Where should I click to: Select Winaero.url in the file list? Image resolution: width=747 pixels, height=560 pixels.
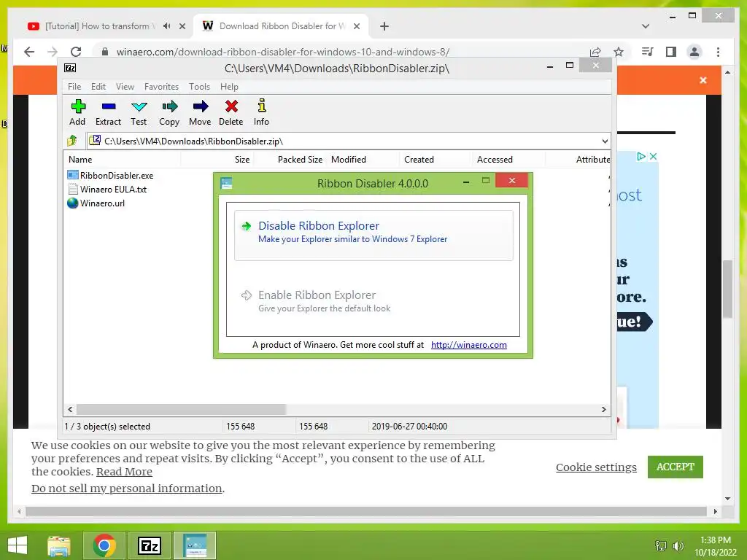102,203
